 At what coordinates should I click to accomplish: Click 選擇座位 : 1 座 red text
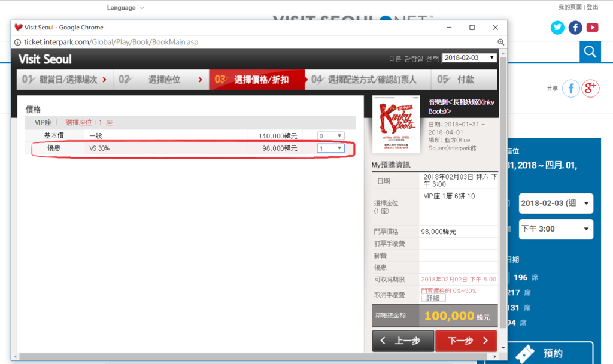click(89, 122)
